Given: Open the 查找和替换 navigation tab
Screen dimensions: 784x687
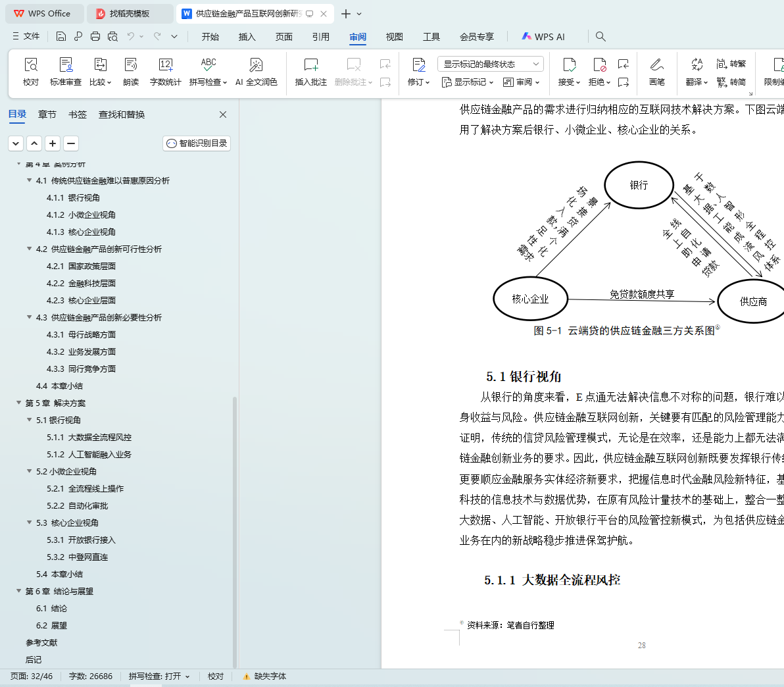Looking at the screenshot, I should (x=122, y=114).
